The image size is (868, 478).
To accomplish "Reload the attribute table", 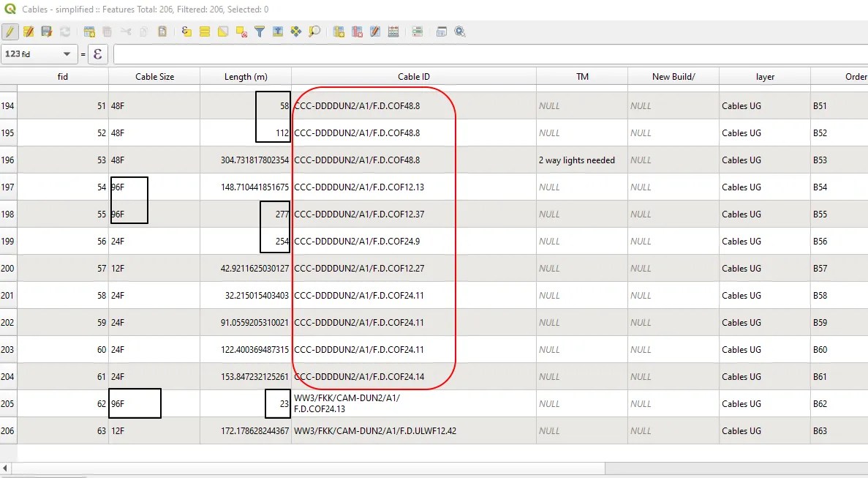I will pyautogui.click(x=65, y=31).
